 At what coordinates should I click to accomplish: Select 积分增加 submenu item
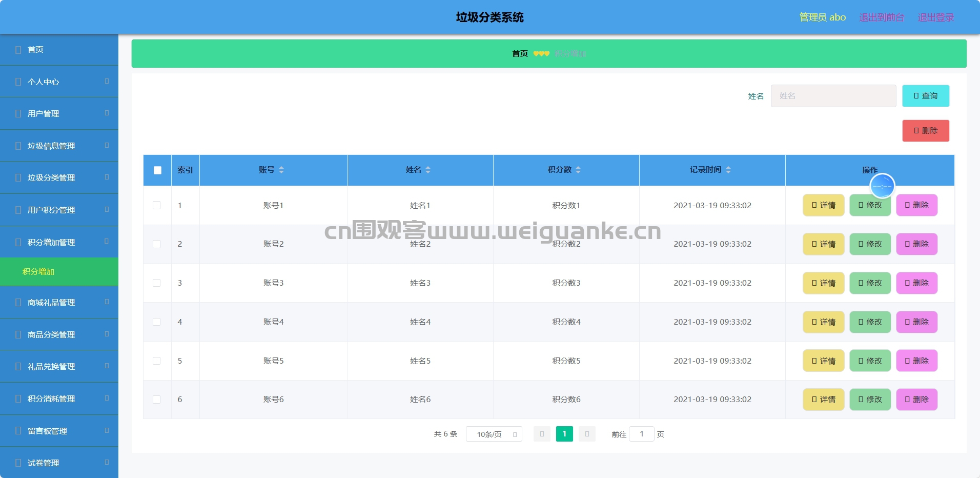coord(59,272)
